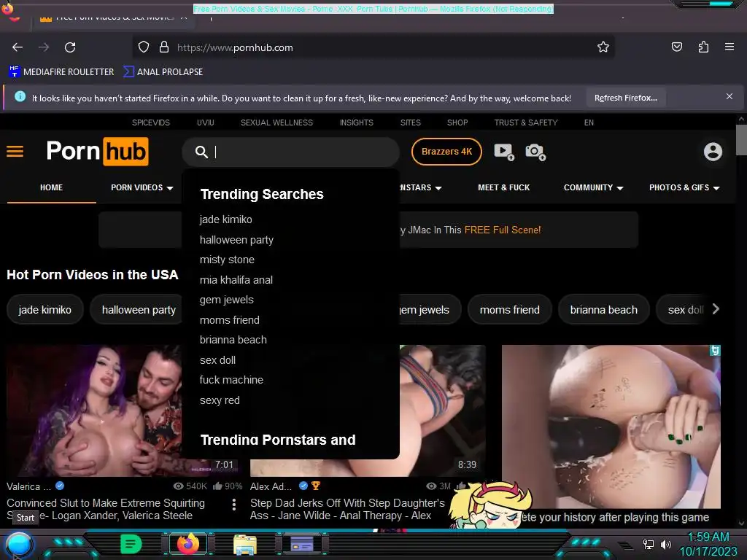Image resolution: width=747 pixels, height=560 pixels.
Task: Click the browser forward arrow
Action: [x=44, y=47]
